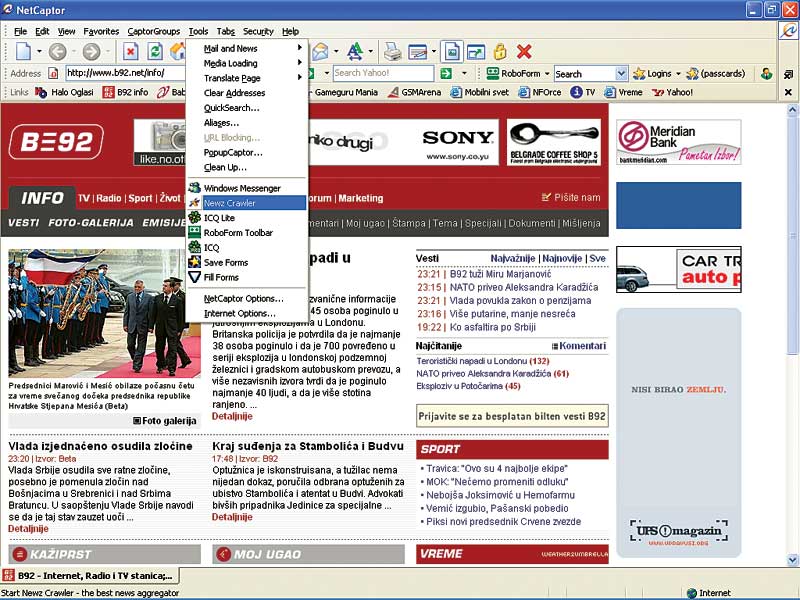Click the Text size 'A' icon
The image size is (800, 600).
tap(355, 52)
